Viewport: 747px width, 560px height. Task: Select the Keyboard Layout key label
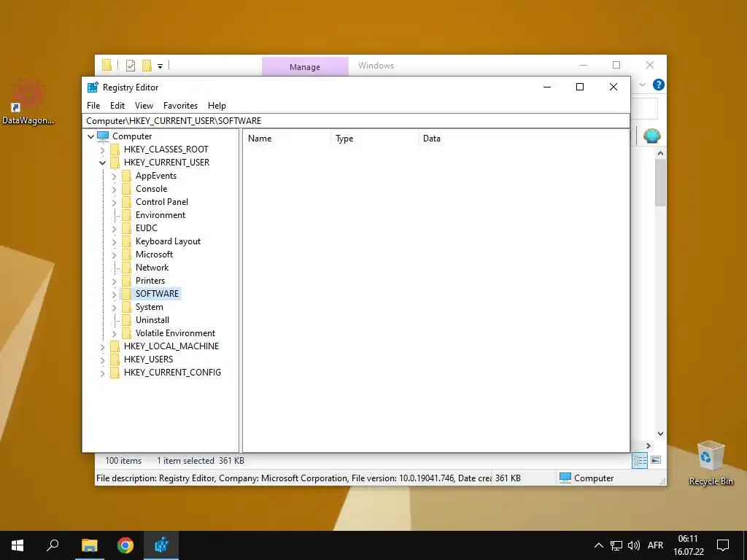point(168,241)
